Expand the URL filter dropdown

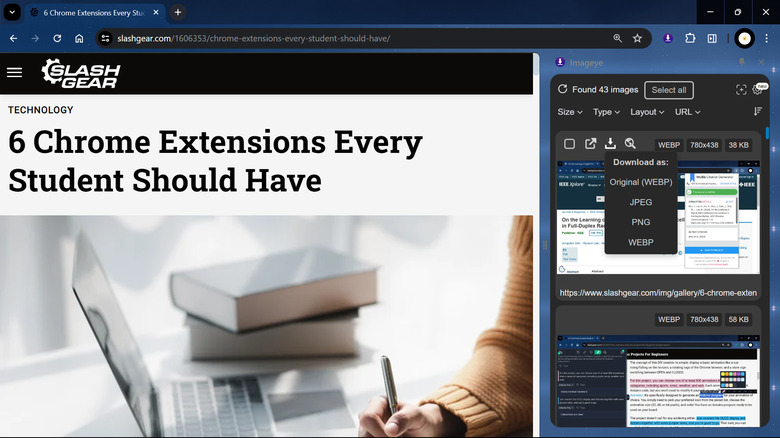(x=687, y=112)
